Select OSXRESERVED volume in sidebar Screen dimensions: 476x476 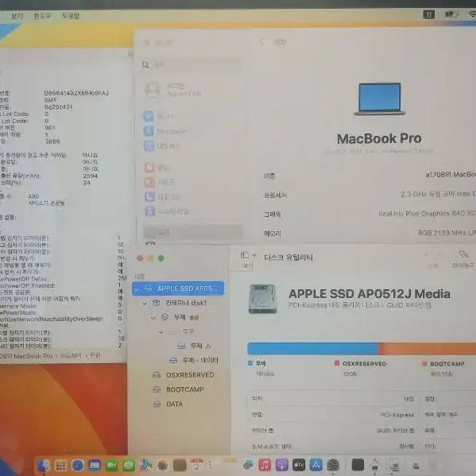click(183, 375)
